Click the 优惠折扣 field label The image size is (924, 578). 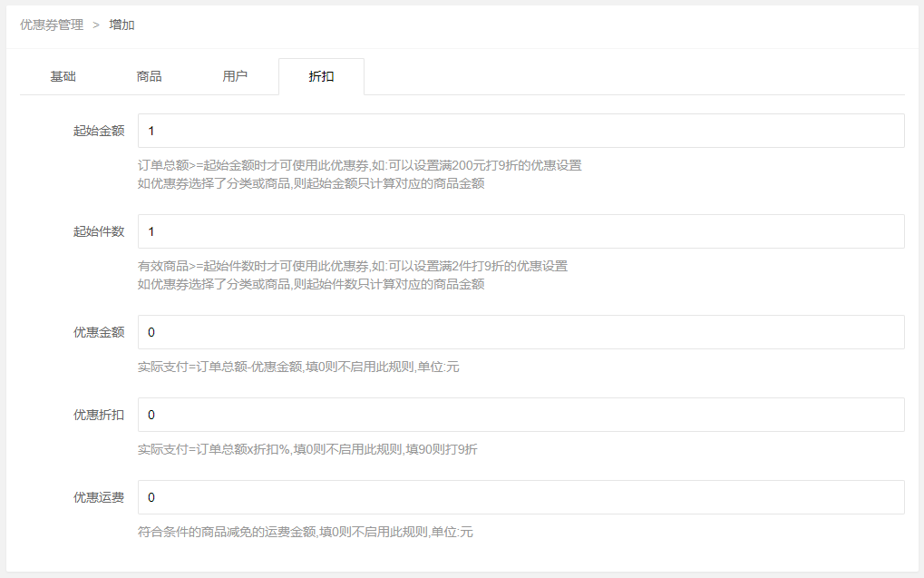pos(99,415)
